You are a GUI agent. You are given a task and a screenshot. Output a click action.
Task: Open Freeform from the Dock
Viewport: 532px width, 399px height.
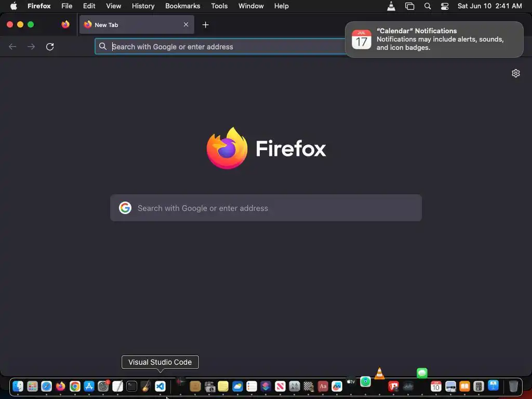coord(337,386)
